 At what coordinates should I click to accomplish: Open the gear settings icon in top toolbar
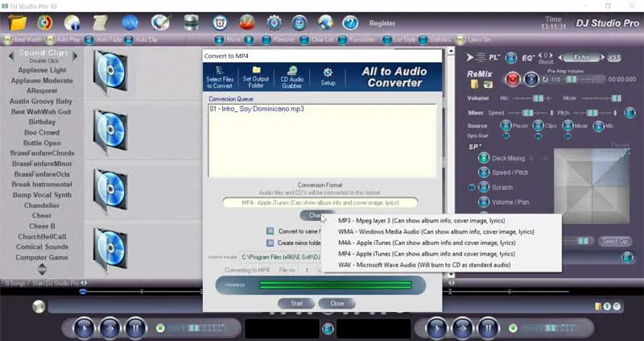click(x=274, y=23)
